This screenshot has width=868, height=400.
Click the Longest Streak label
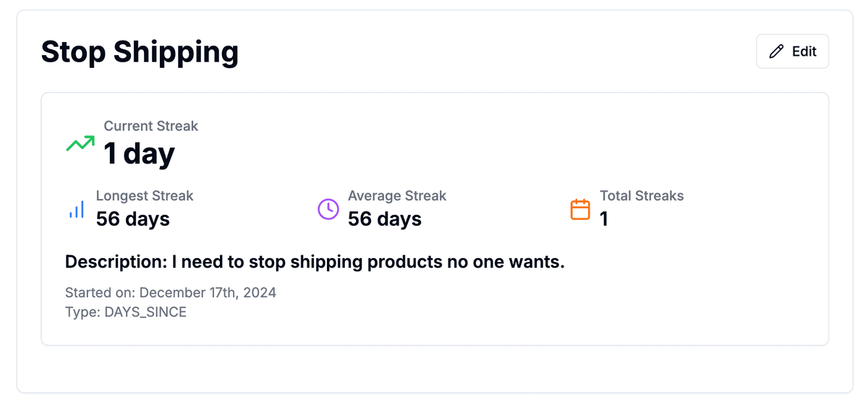[x=145, y=195]
